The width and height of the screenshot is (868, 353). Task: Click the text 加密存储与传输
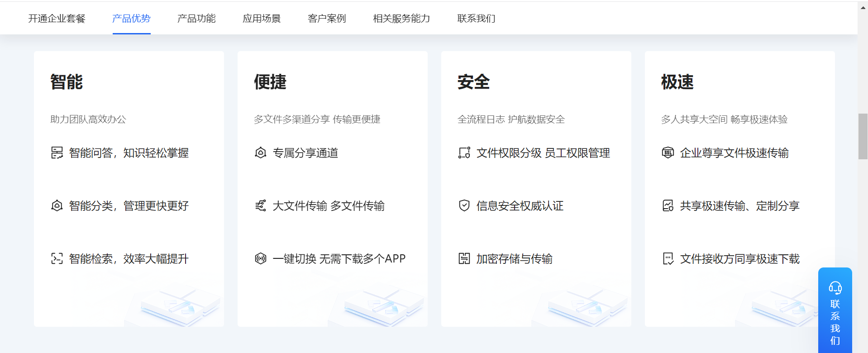(x=515, y=259)
